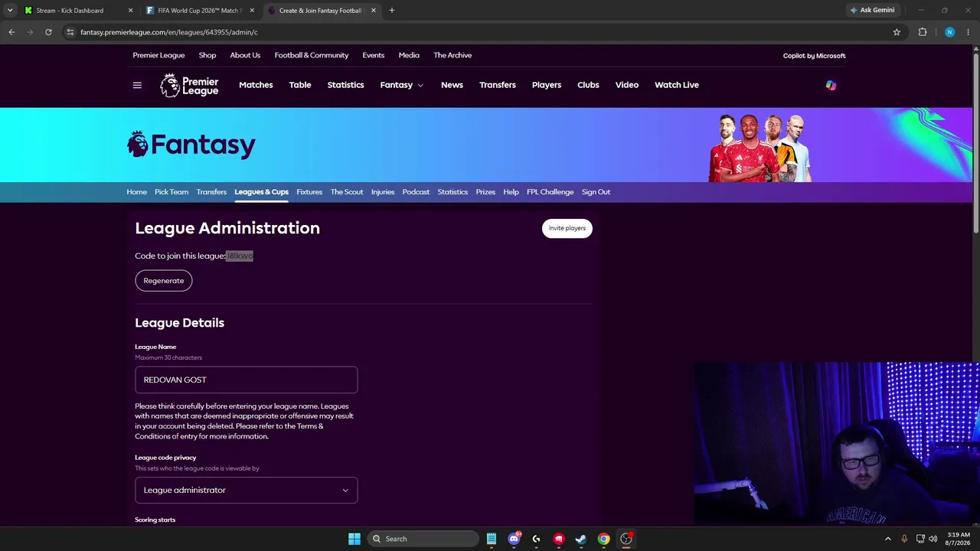980x551 pixels.
Task: Open Statistics in the main navigation
Action: [x=346, y=85]
